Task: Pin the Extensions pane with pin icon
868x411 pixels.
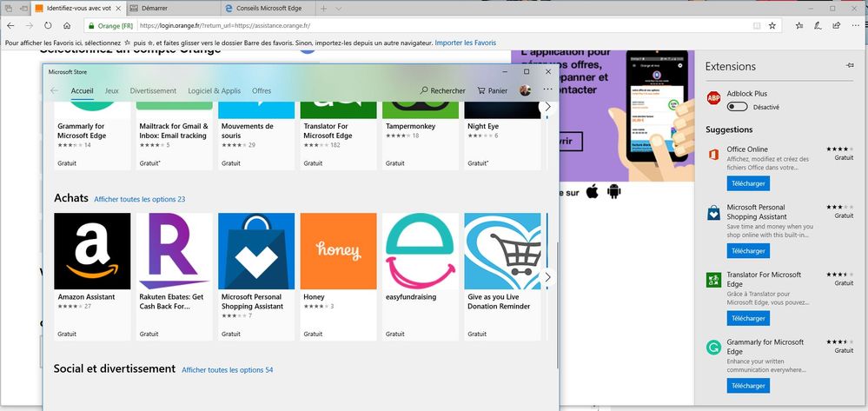Action: [x=849, y=66]
